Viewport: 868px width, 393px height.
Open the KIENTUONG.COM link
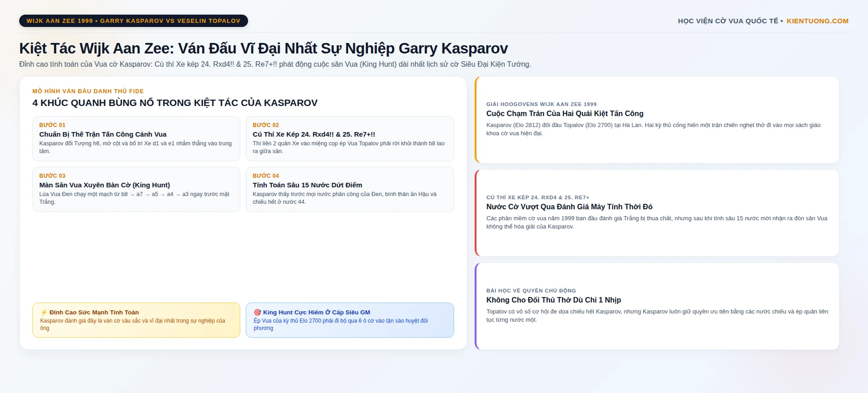(817, 21)
